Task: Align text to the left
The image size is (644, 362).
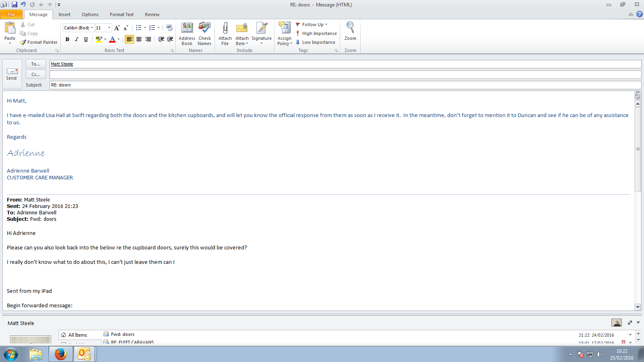Action: (x=129, y=39)
